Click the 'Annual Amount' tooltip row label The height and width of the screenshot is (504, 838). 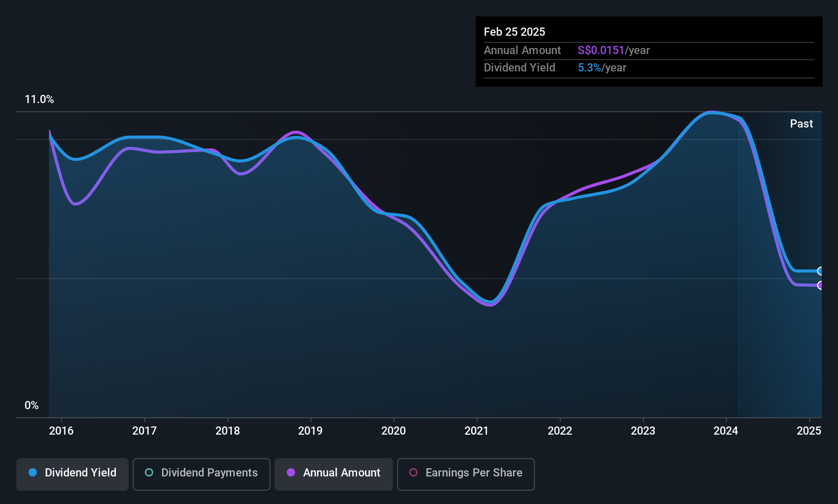click(x=522, y=50)
